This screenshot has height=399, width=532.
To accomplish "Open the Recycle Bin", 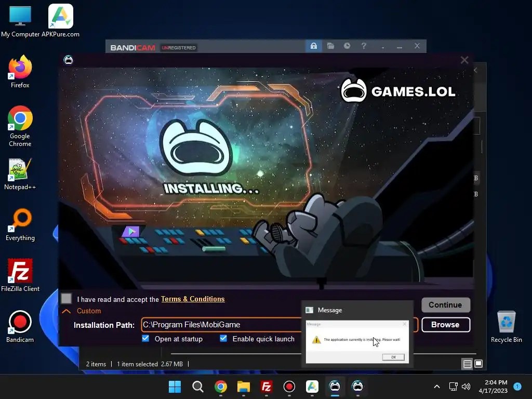I will pyautogui.click(x=506, y=327).
